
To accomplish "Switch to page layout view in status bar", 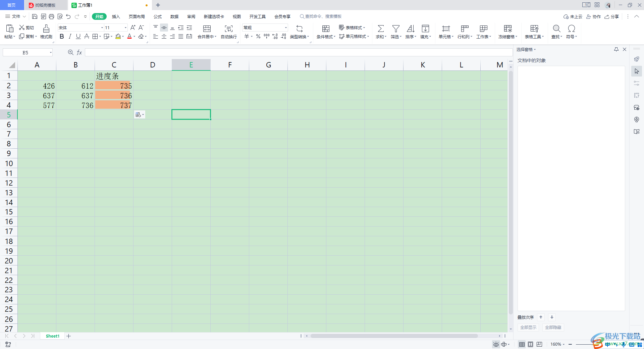I will click(x=530, y=344).
